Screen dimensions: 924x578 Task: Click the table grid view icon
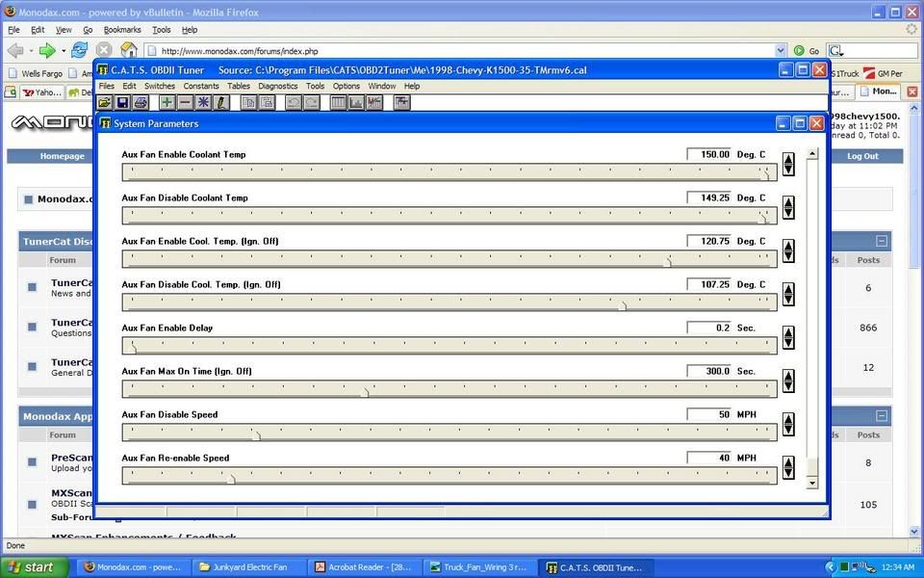338,103
